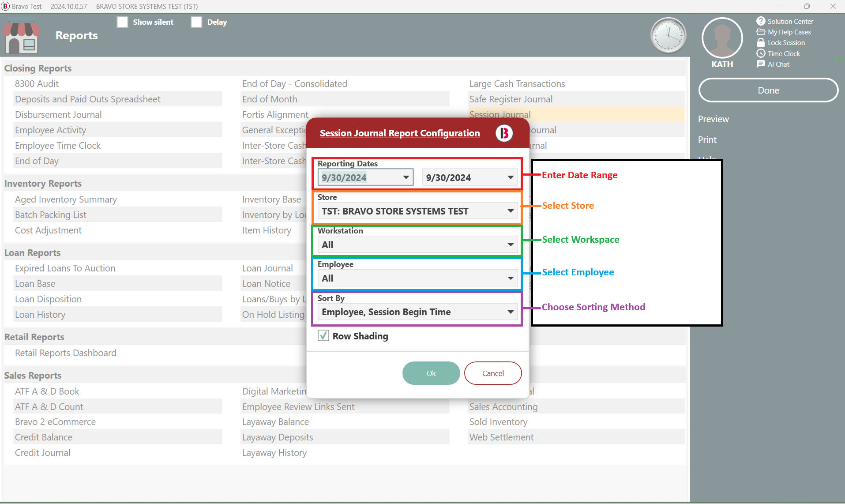Screen dimensions: 845x504
Task: Select the Loan Disposition report
Action: point(48,299)
